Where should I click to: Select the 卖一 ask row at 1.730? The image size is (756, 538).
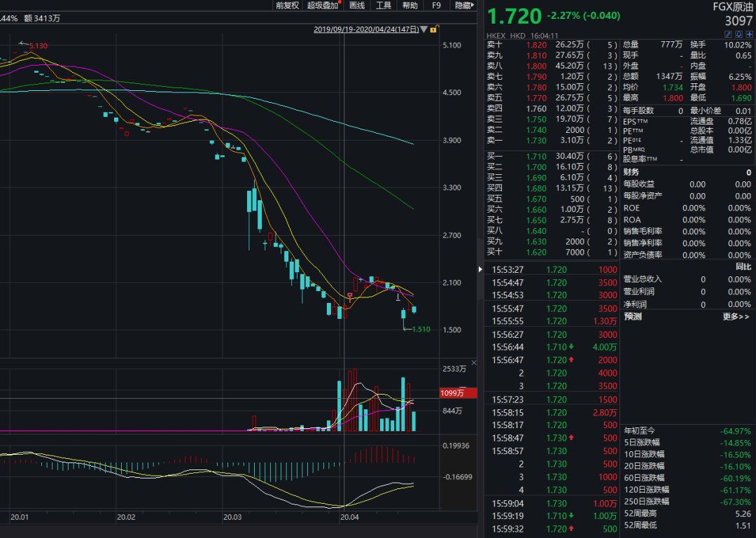tap(552, 141)
